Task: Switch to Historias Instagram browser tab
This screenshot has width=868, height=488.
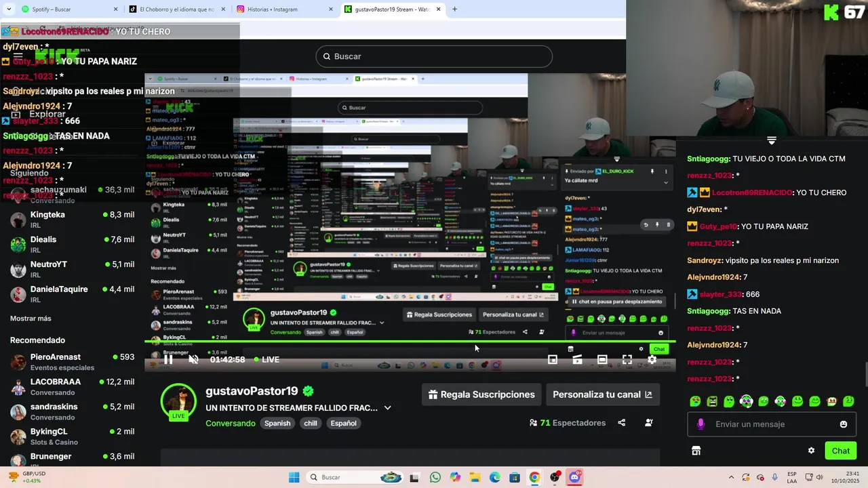Action: click(283, 9)
